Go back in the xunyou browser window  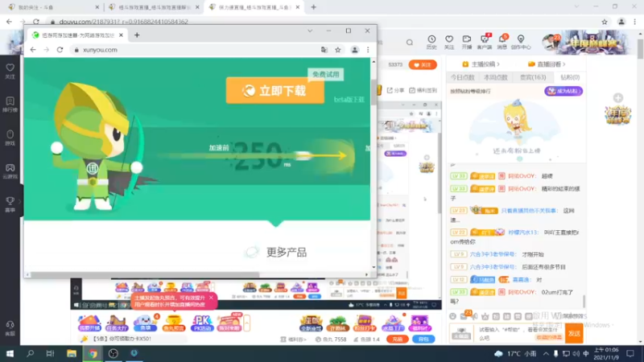[x=33, y=50]
